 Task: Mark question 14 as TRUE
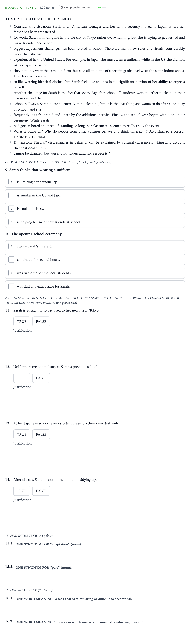tap(22, 491)
